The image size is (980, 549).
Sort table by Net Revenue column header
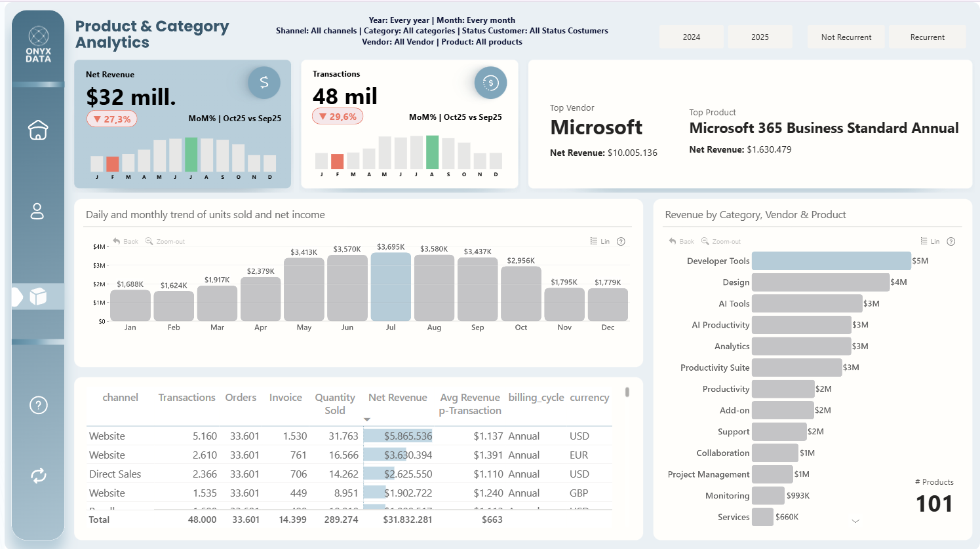click(x=397, y=398)
